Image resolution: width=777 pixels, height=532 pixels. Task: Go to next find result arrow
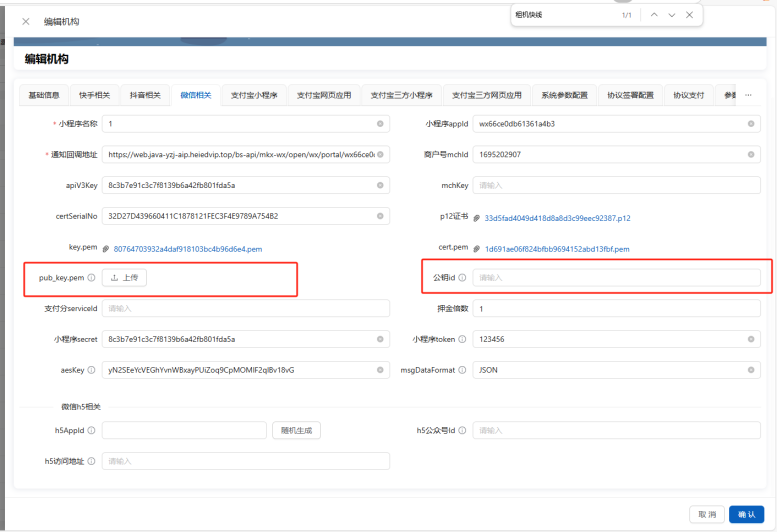(671, 15)
